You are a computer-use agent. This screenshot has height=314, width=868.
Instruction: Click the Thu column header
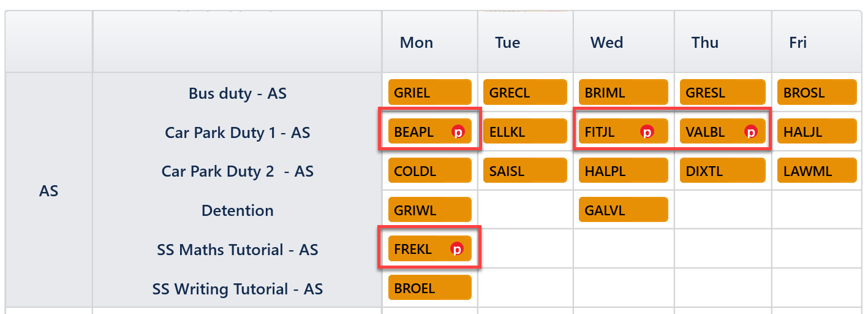click(x=705, y=42)
